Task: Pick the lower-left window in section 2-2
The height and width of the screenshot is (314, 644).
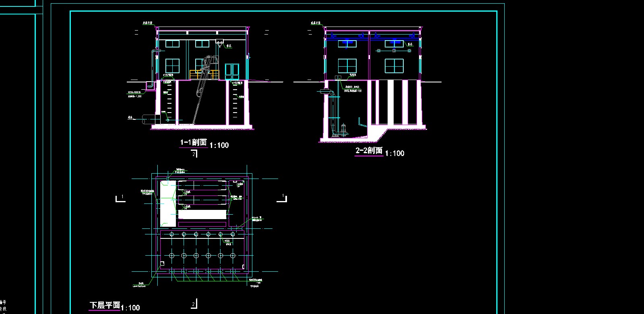Action: pyautogui.click(x=347, y=66)
